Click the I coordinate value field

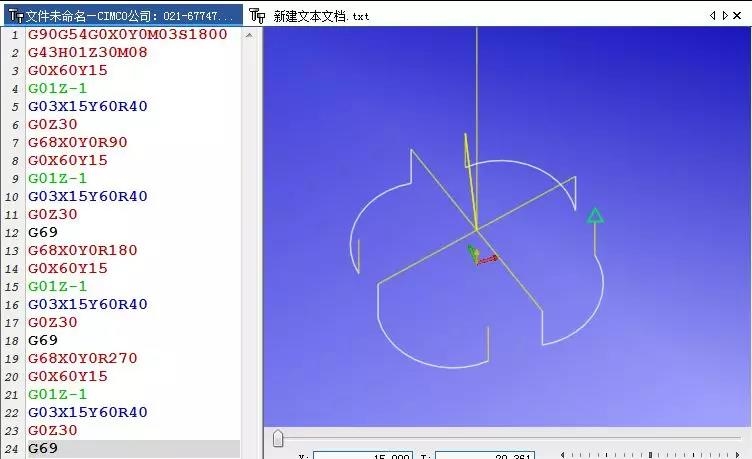[x=484, y=455]
